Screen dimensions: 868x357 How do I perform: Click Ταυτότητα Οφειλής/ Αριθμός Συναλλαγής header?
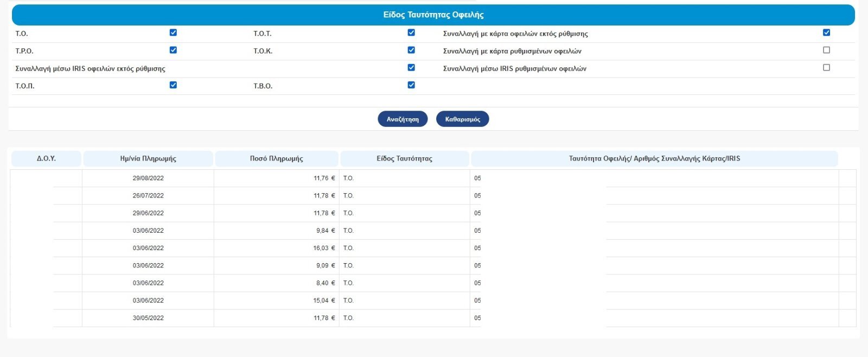[x=654, y=158]
